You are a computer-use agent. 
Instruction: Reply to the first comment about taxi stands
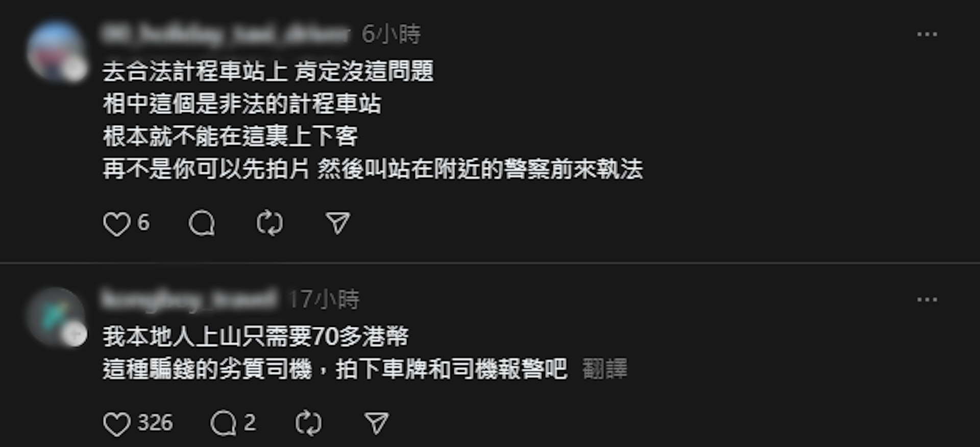pyautogui.click(x=202, y=224)
